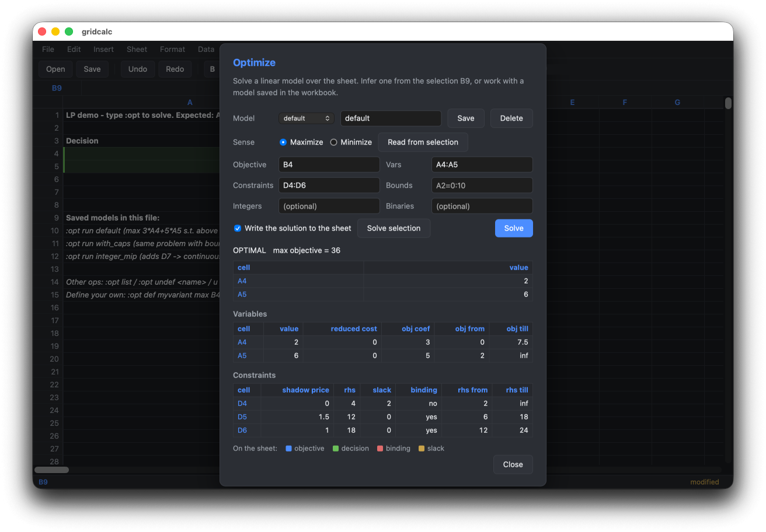Click the modified status indicator

tap(704, 482)
